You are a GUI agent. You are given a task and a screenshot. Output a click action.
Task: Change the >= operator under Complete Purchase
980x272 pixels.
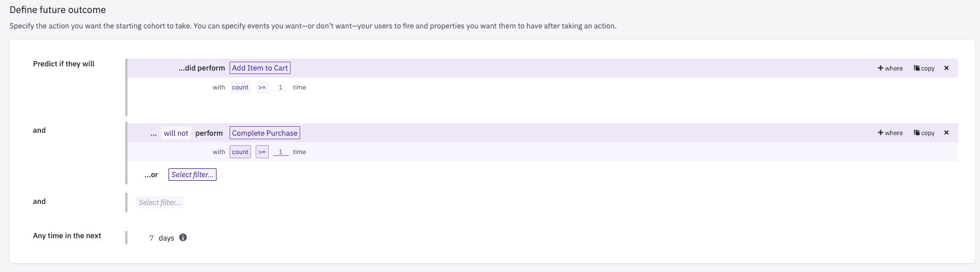pos(262,152)
